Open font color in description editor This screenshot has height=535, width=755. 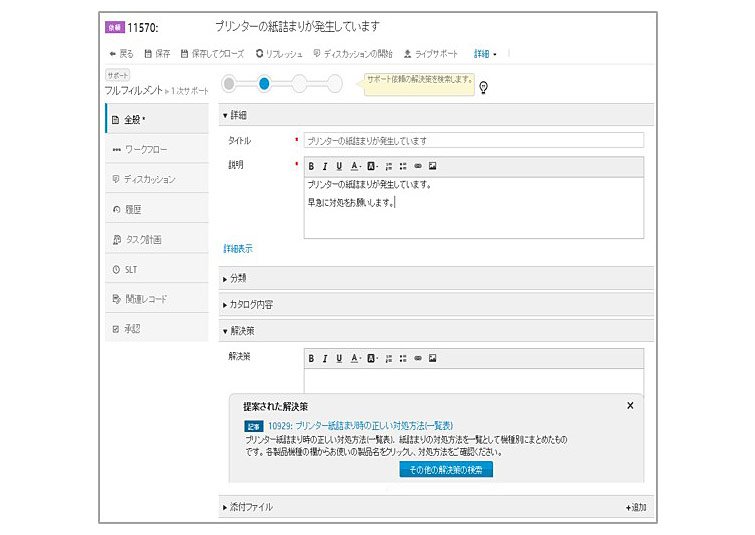(x=355, y=166)
